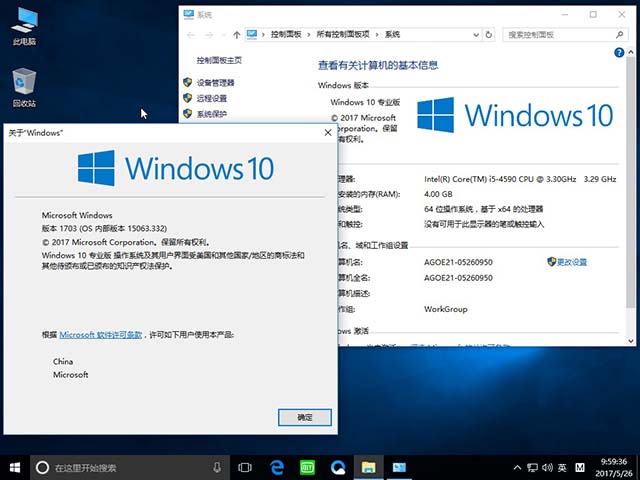Launch Microsoft Edge from the taskbar

coord(277,467)
